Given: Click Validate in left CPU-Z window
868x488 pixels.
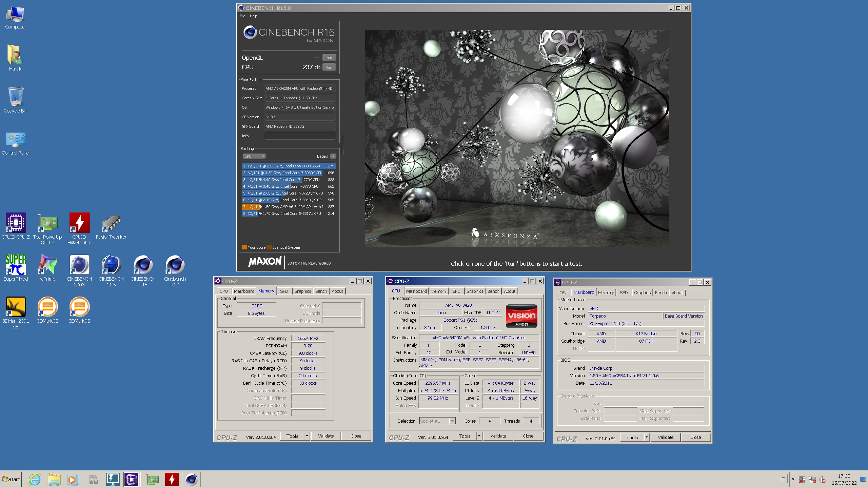Looking at the screenshot, I should tap(326, 436).
